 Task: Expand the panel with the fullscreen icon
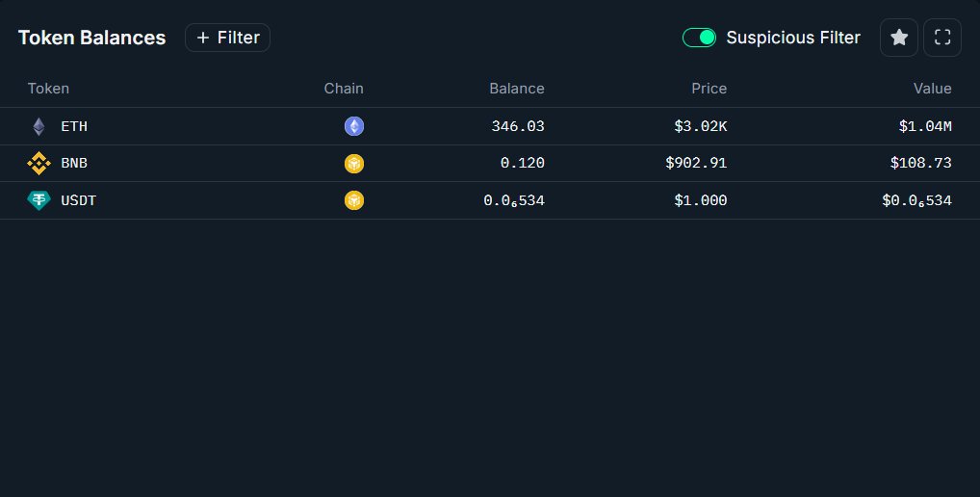click(x=942, y=38)
